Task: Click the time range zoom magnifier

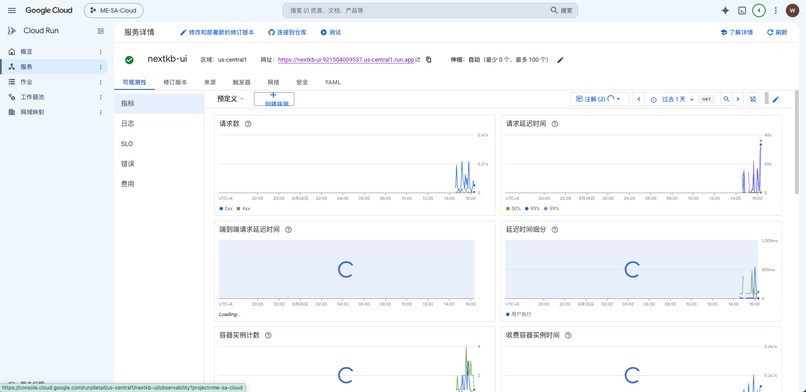Action: pos(726,99)
